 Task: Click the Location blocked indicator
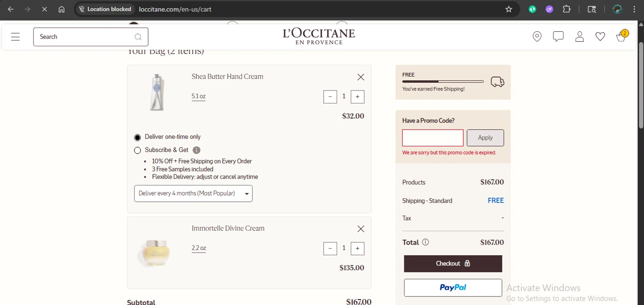pos(105,9)
